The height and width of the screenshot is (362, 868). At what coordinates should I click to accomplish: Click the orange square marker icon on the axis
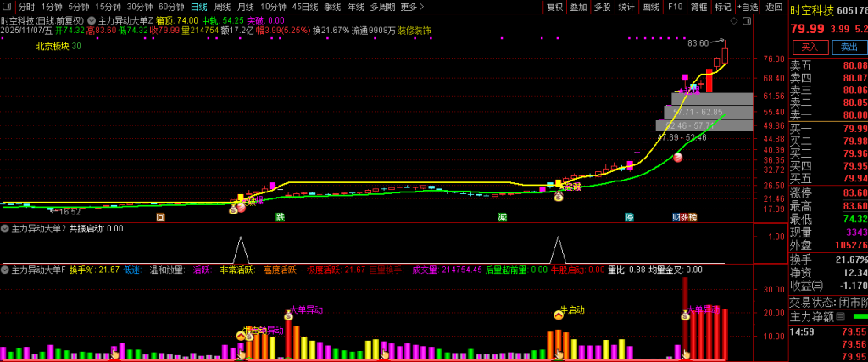[160, 217]
